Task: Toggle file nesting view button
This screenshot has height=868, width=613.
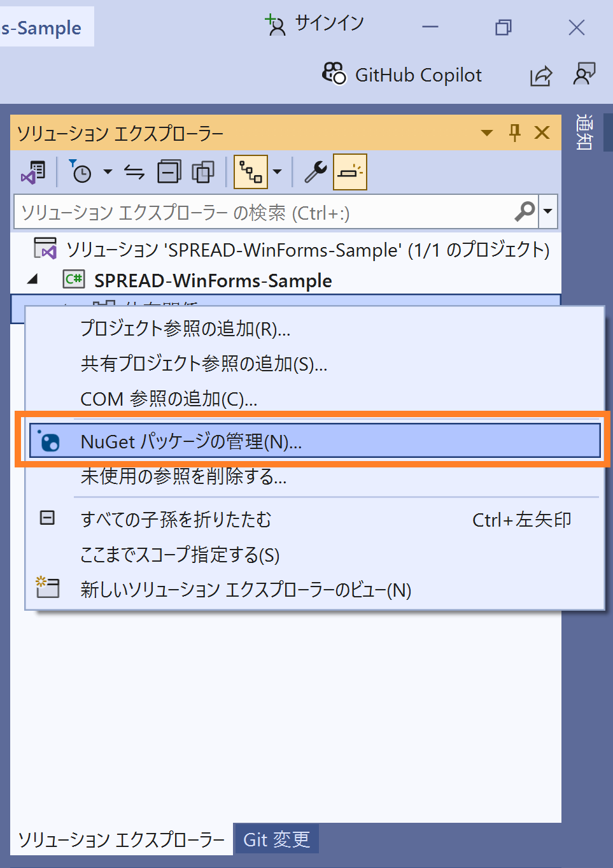Action: [250, 172]
